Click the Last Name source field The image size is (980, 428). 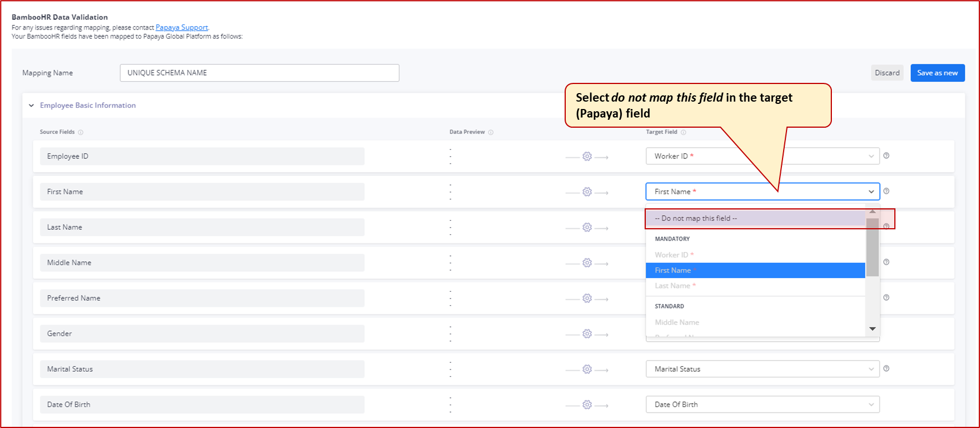coord(202,227)
